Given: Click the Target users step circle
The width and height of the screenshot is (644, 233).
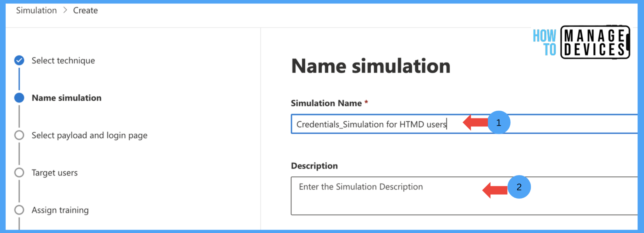Looking at the screenshot, I should pos(19,173).
